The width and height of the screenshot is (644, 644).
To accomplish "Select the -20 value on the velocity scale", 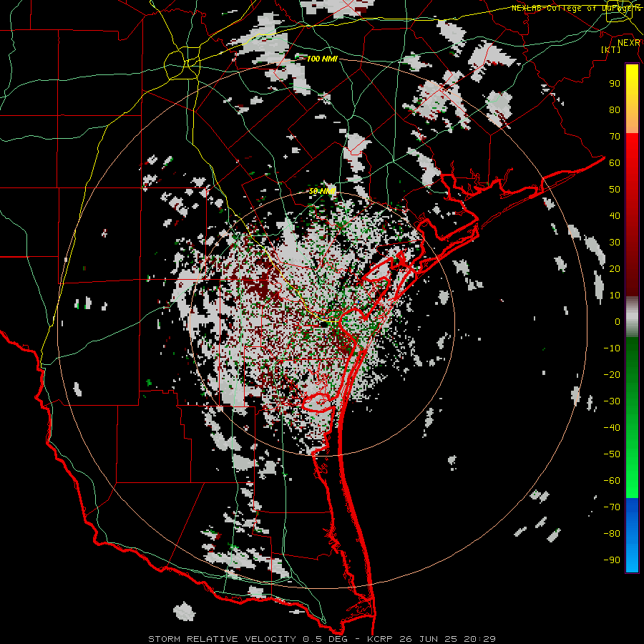I will [612, 375].
